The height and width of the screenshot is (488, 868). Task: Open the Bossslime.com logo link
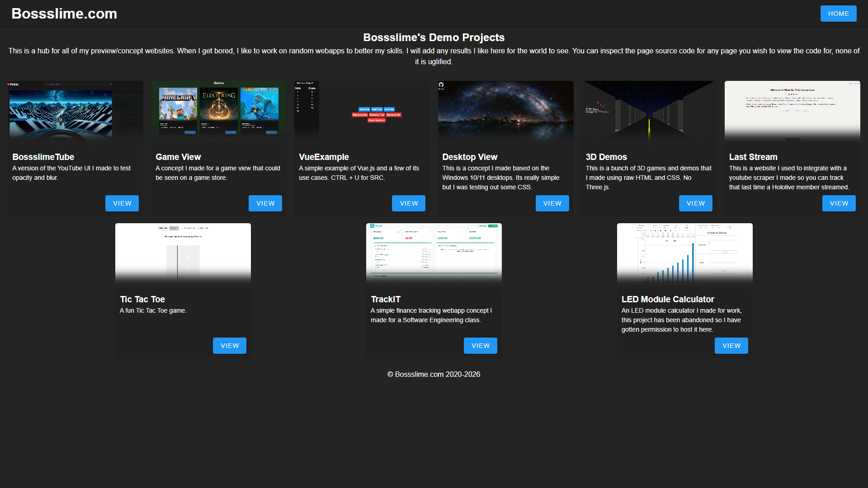tap(64, 13)
